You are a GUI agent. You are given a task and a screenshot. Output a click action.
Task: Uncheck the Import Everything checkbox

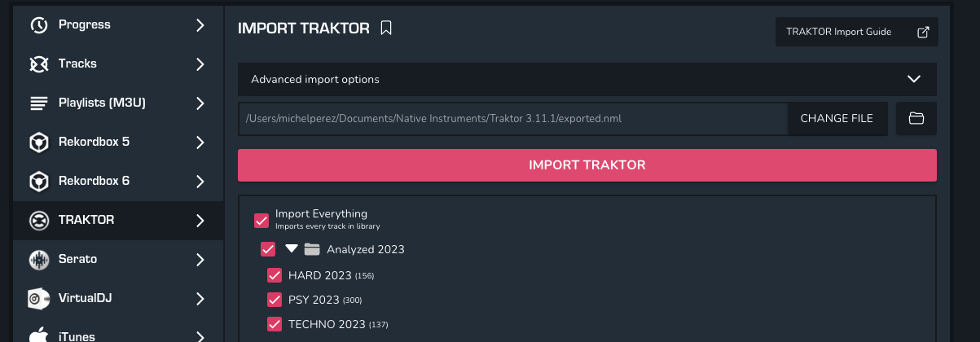[x=261, y=220]
